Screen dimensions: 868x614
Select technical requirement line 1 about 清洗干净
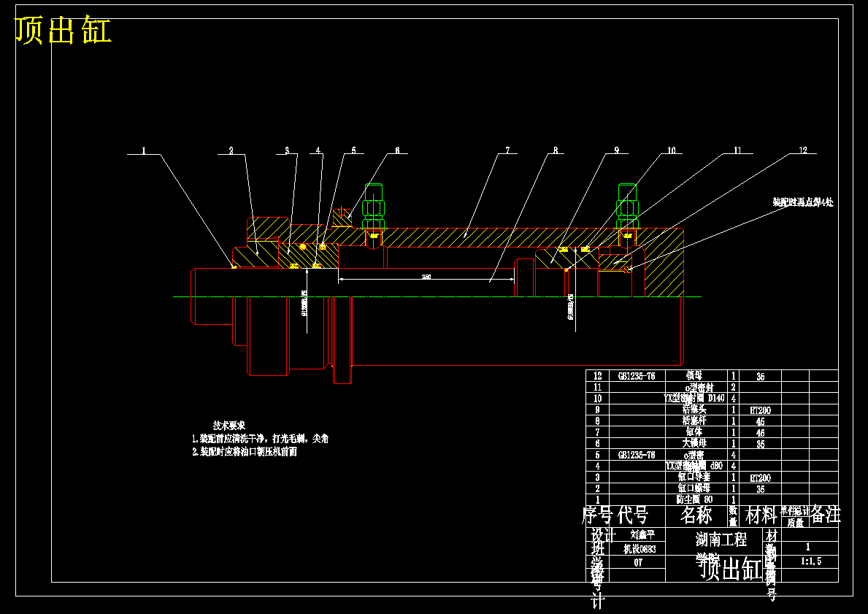click(260, 439)
